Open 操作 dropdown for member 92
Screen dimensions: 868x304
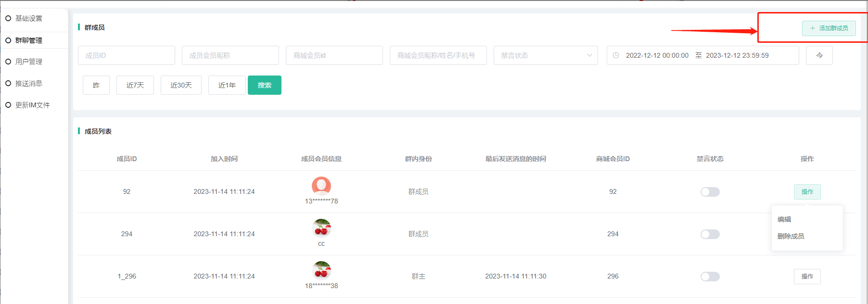tap(807, 192)
